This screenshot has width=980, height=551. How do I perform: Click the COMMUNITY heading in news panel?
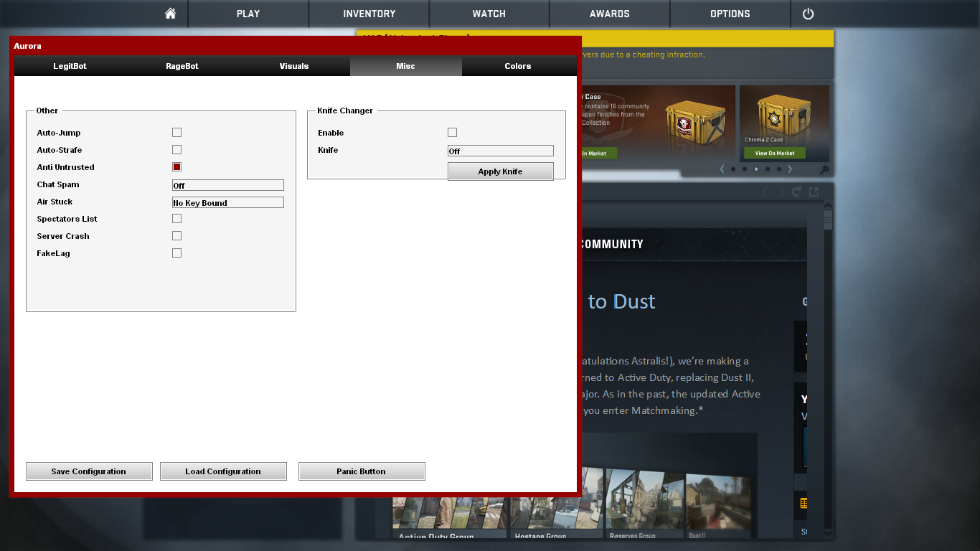tap(611, 244)
